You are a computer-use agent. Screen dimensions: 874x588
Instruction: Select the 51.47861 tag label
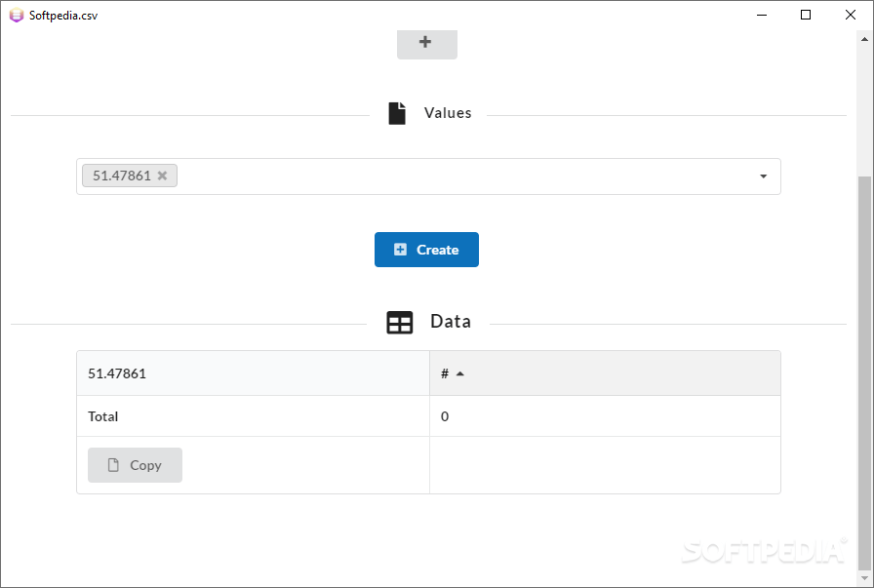[x=122, y=176]
